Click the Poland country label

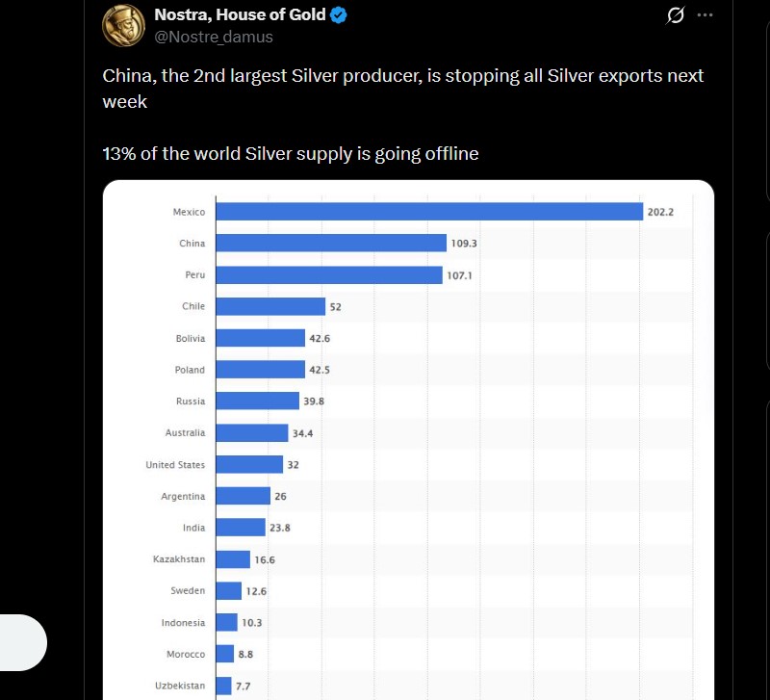(x=190, y=370)
